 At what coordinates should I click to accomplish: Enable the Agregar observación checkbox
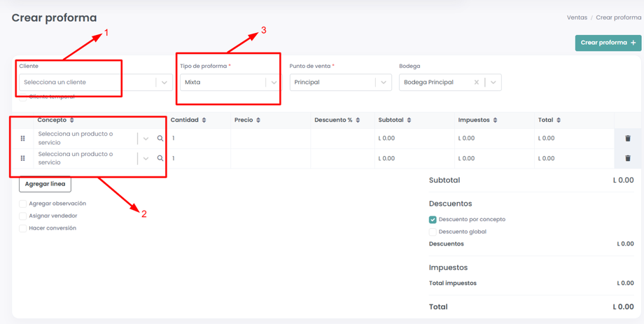(x=23, y=204)
